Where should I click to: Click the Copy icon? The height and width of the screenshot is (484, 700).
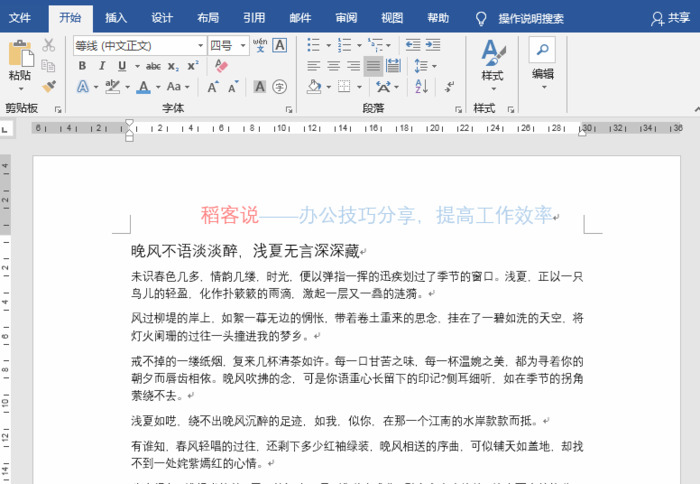48,66
